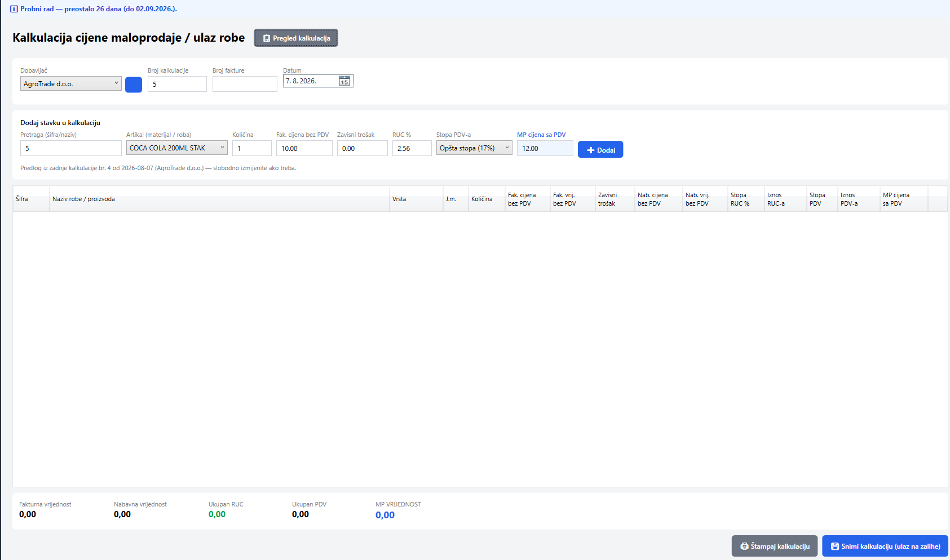
Task: Click the Stopa PDV column header
Action: pyautogui.click(x=822, y=199)
